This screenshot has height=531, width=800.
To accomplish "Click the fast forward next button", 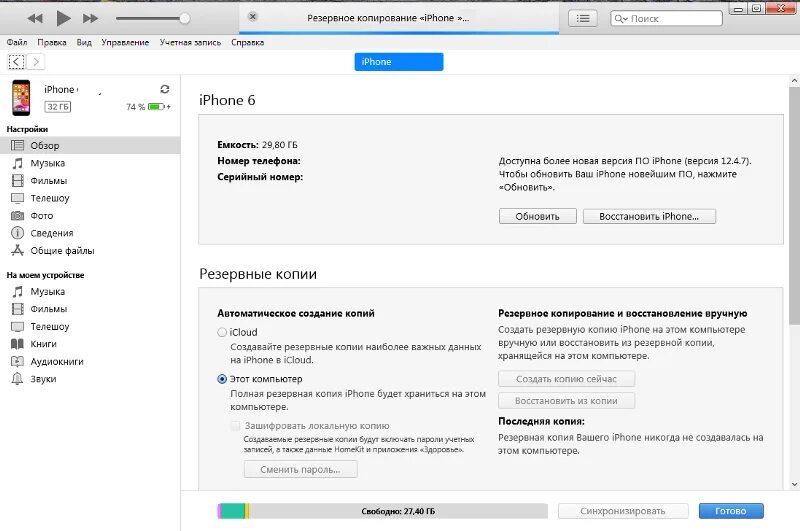I will tap(90, 19).
